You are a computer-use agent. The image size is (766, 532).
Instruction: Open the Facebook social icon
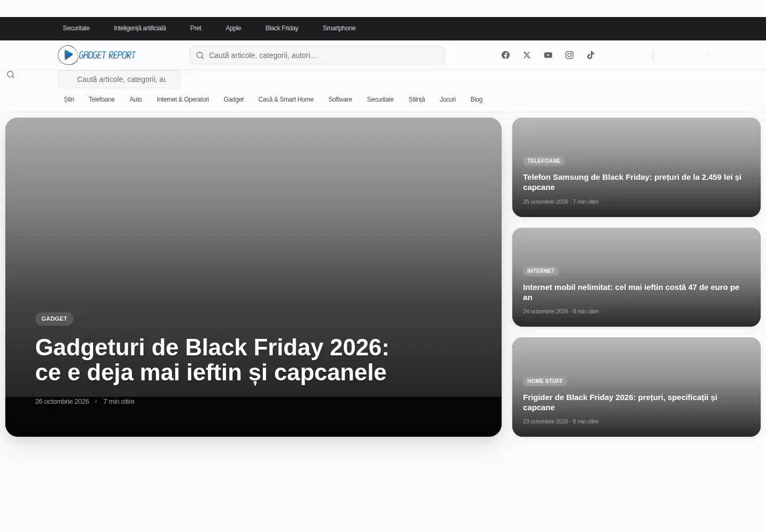tap(505, 55)
